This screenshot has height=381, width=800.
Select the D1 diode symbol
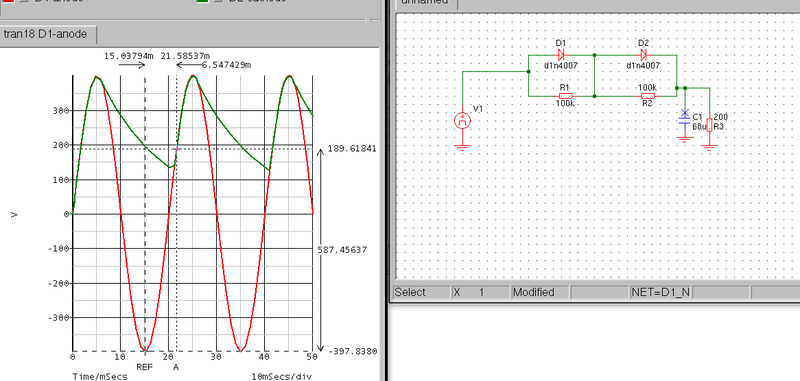[x=561, y=55]
